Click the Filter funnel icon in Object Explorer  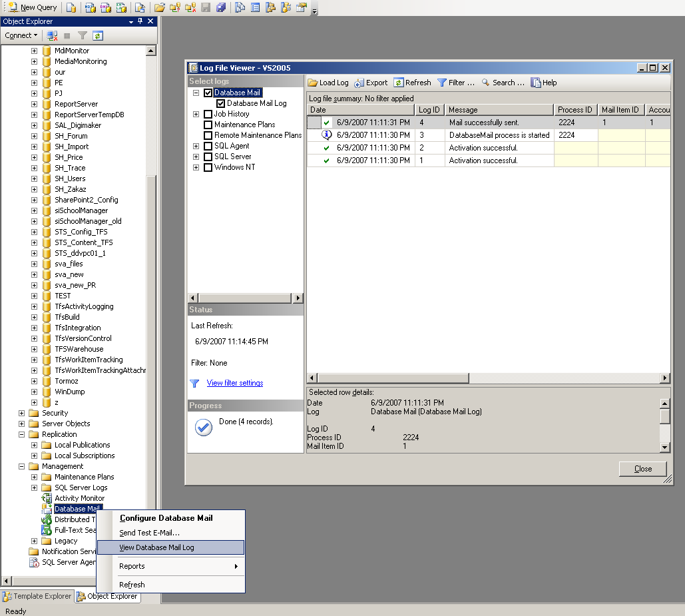[x=82, y=35]
